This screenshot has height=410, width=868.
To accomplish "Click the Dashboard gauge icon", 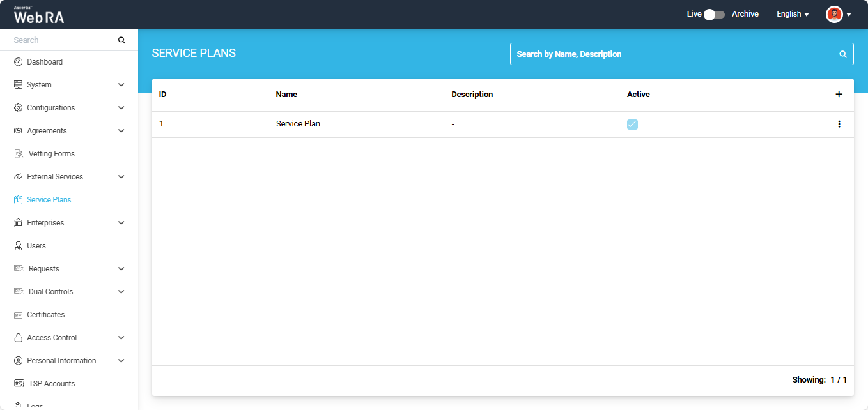I will pyautogui.click(x=18, y=62).
